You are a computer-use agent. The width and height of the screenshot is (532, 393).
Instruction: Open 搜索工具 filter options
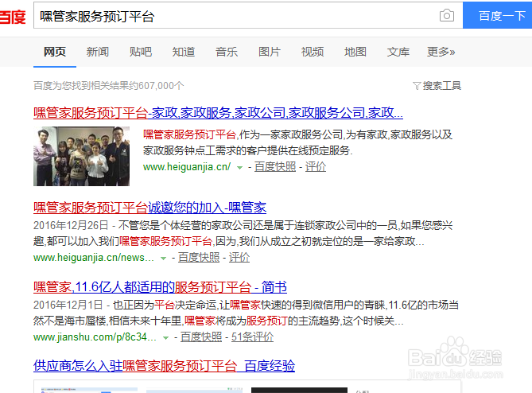(x=437, y=86)
